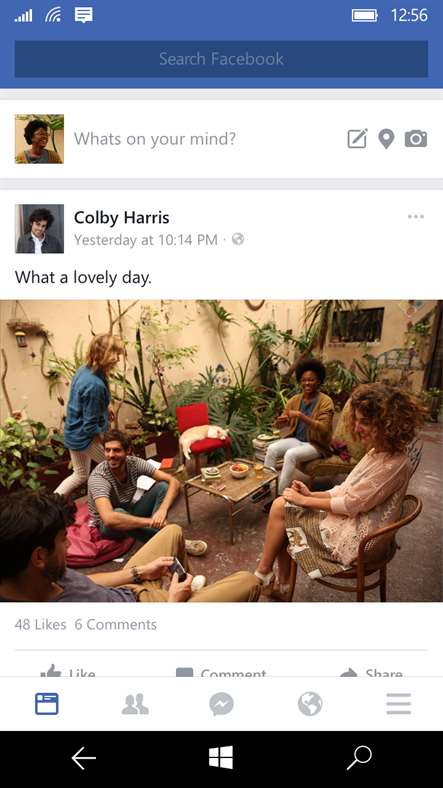Open the notifications globe icon

[310, 704]
